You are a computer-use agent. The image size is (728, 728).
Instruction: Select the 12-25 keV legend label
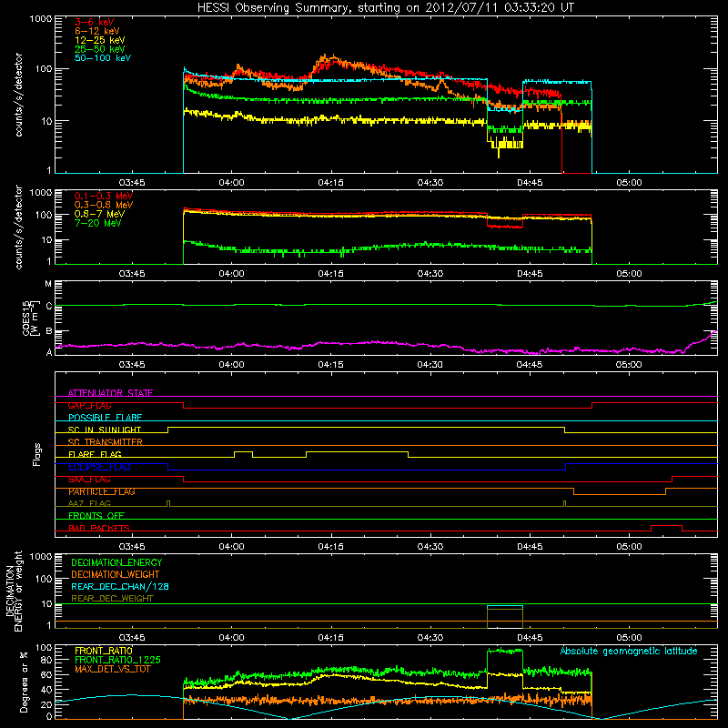point(100,40)
